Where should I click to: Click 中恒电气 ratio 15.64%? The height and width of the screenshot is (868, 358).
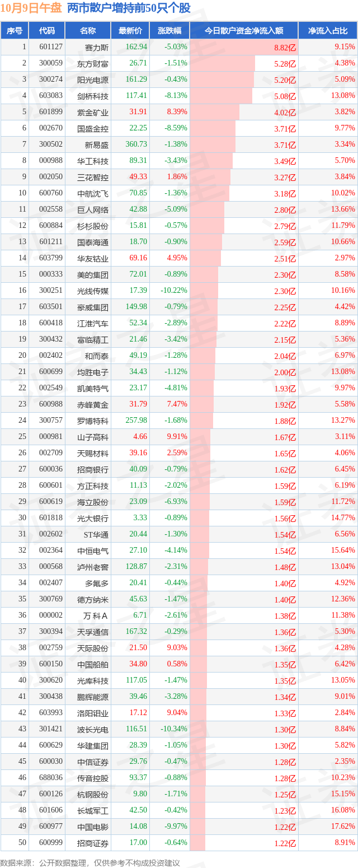click(343, 550)
